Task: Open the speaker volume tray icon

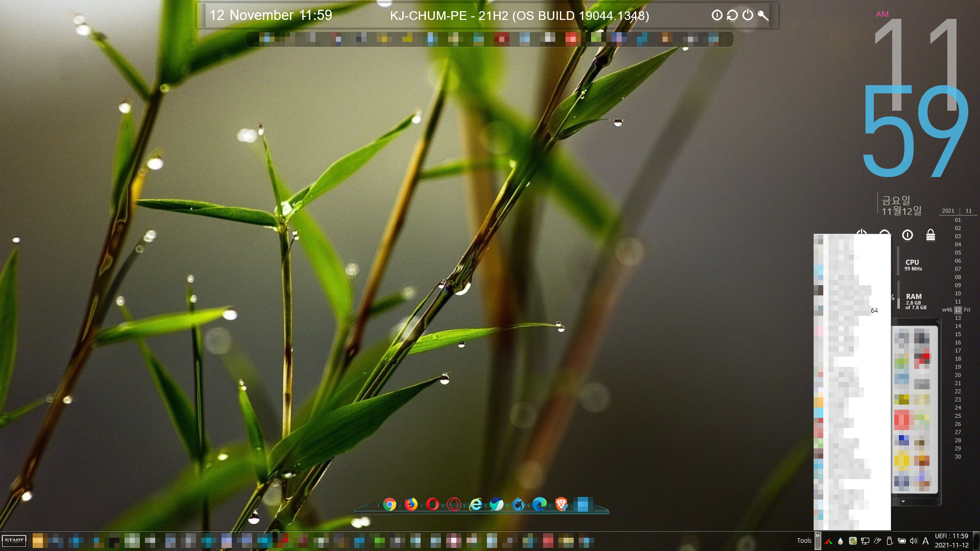Action: click(x=914, y=541)
